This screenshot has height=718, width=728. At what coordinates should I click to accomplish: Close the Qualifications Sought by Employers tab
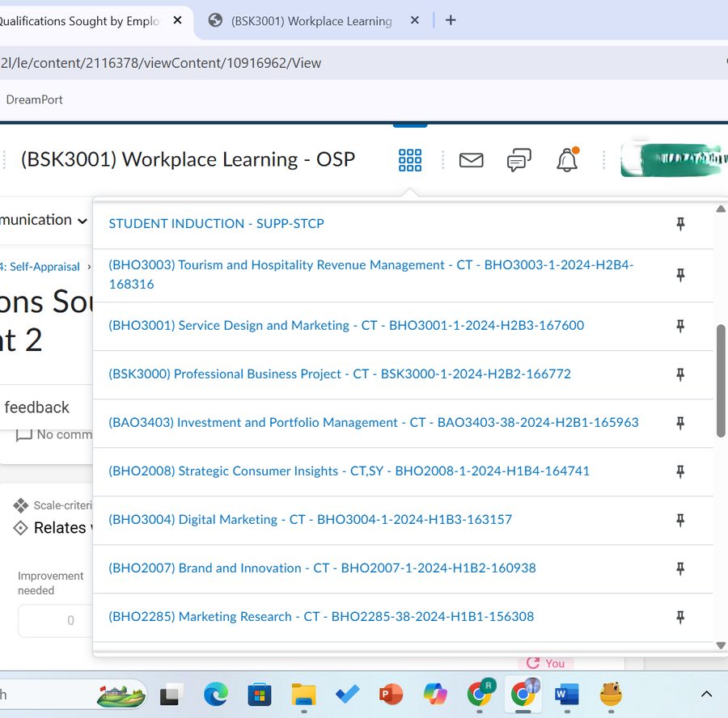pos(177,20)
